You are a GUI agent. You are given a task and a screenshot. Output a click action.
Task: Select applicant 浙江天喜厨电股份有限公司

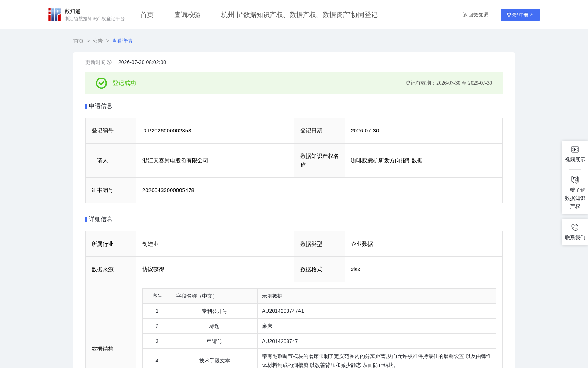click(175, 160)
